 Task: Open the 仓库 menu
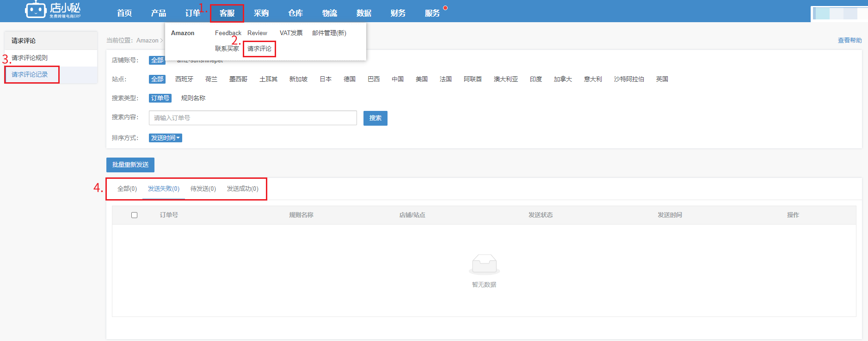pyautogui.click(x=295, y=13)
